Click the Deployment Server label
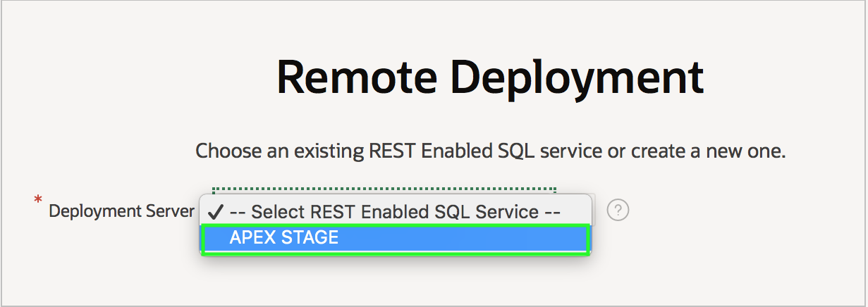The height and width of the screenshot is (307, 868). pyautogui.click(x=121, y=211)
